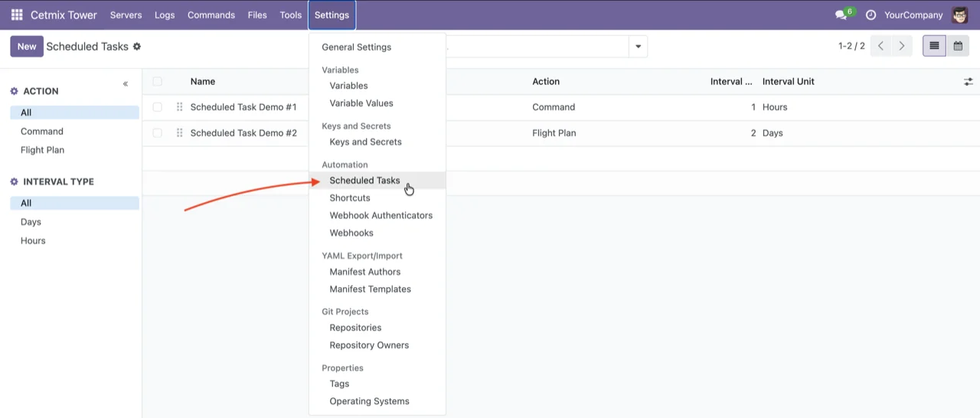
Task: Click the search input field
Action: (537, 47)
